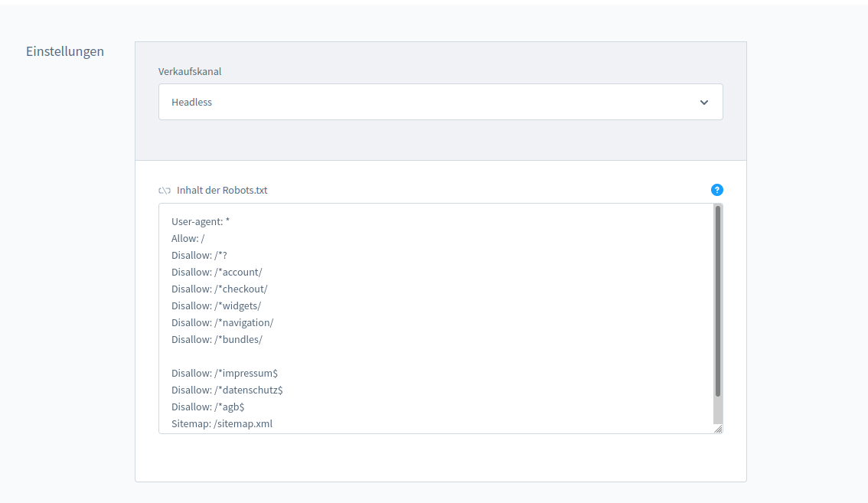This screenshot has width=868, height=503.
Task: Click the Disallow: /*? line
Action: (x=199, y=256)
